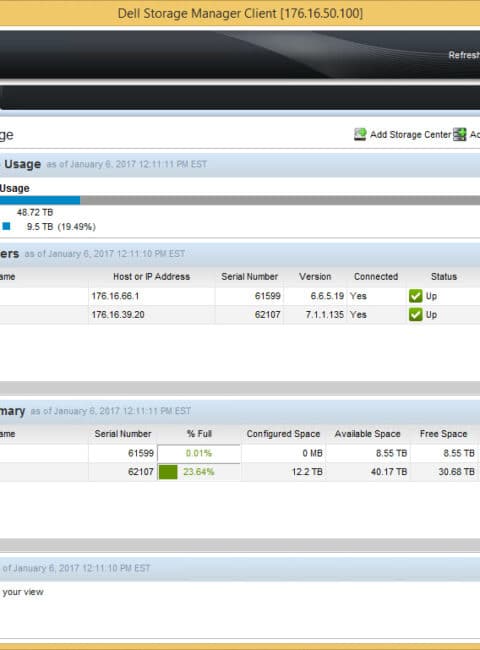The image size is (480, 650).
Task: Sort by Status column header
Action: pos(444,276)
